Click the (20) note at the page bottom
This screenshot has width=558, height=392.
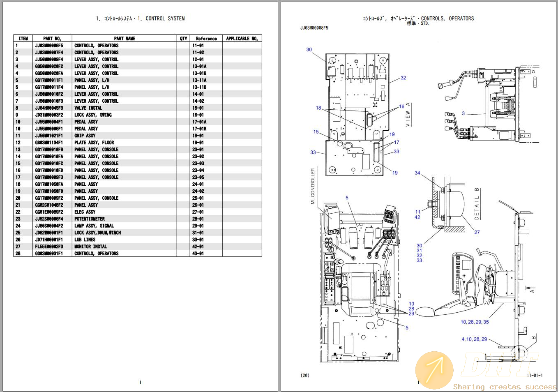tap(305, 375)
